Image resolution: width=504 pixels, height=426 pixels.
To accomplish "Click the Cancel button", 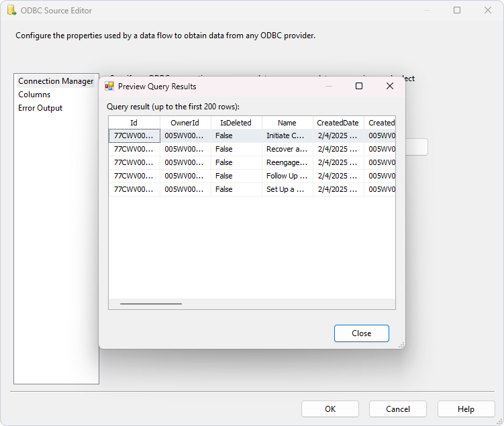I will 397,409.
